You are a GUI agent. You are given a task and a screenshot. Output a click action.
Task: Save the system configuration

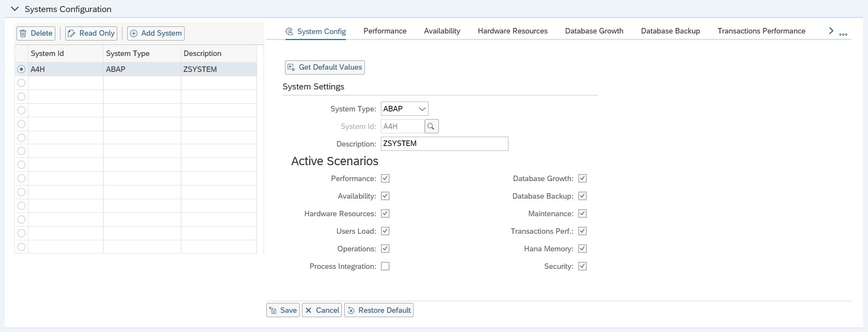tap(283, 310)
